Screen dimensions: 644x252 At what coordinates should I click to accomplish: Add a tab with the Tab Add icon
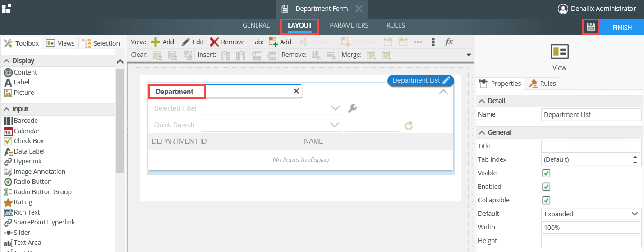[x=273, y=42]
